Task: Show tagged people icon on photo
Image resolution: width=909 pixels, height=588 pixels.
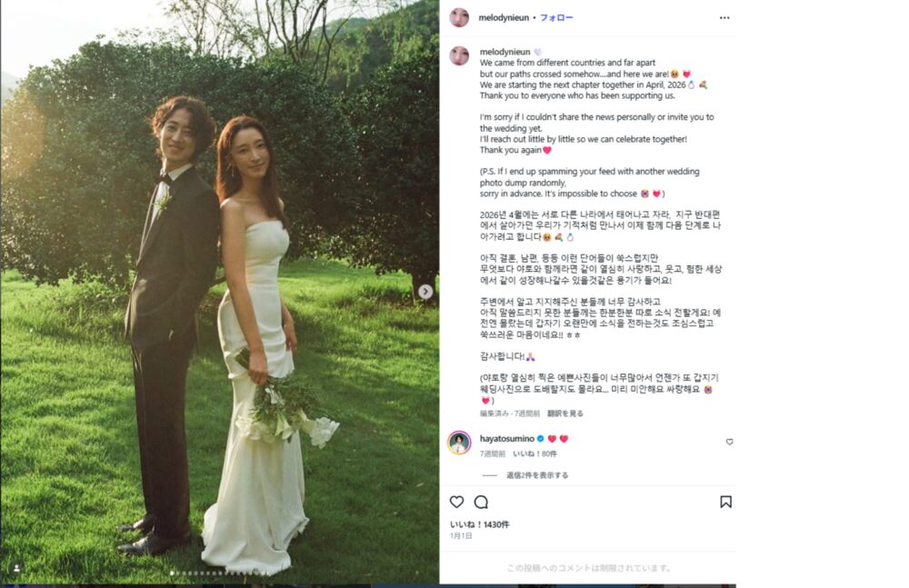Action: click(16, 568)
